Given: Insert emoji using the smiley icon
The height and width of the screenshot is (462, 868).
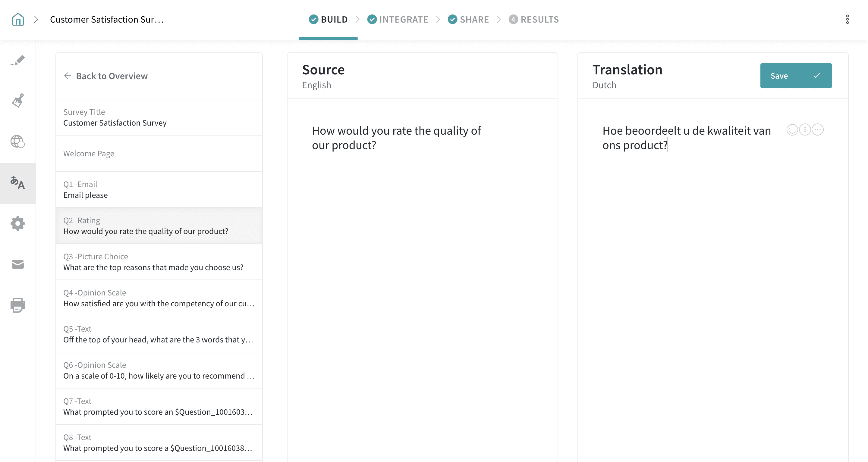Looking at the screenshot, I should [x=792, y=130].
